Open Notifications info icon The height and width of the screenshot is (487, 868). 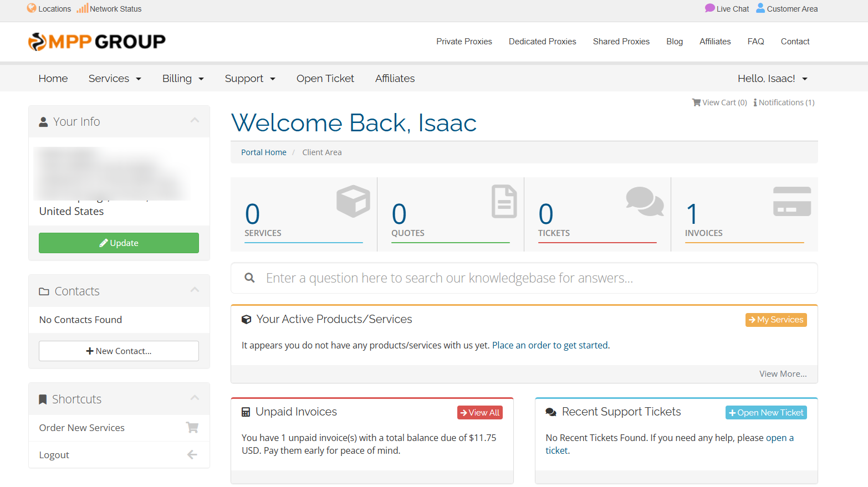[755, 102]
